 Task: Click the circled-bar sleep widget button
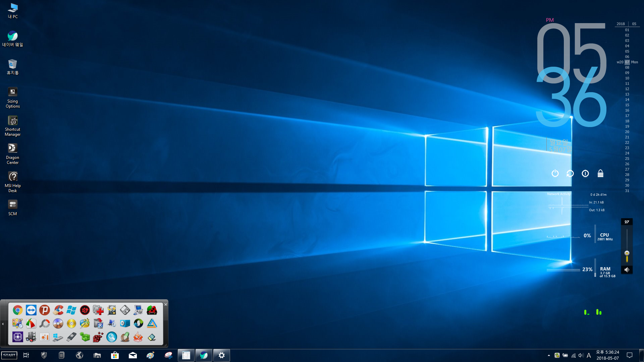585,173
